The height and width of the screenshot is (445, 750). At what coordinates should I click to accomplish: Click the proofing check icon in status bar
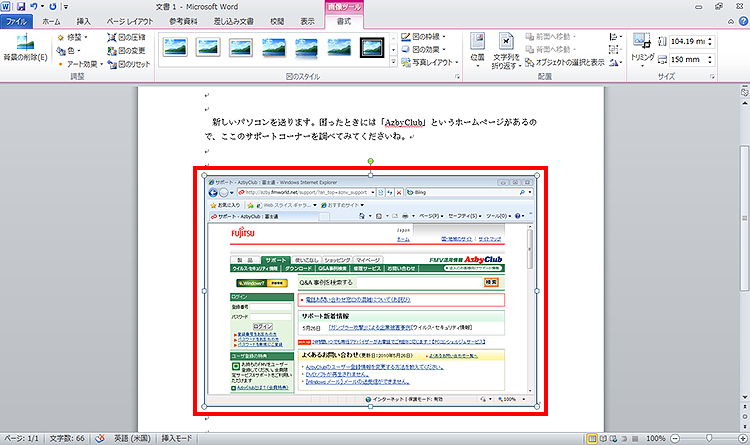99,438
